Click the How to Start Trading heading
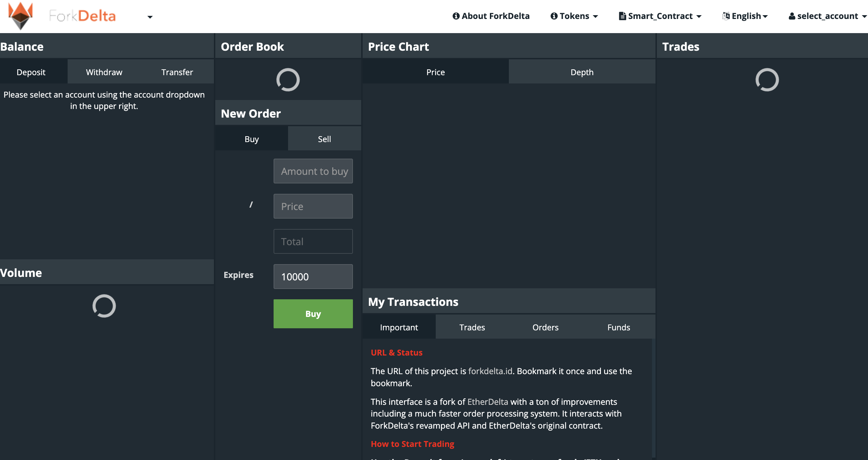 click(x=413, y=444)
